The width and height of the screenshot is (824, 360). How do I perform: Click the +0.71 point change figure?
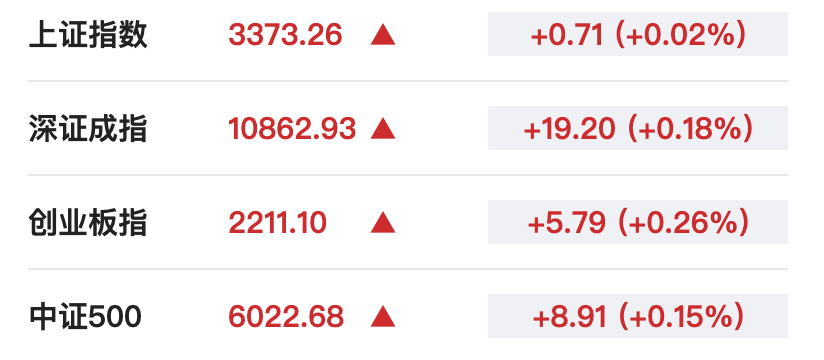(x=566, y=36)
